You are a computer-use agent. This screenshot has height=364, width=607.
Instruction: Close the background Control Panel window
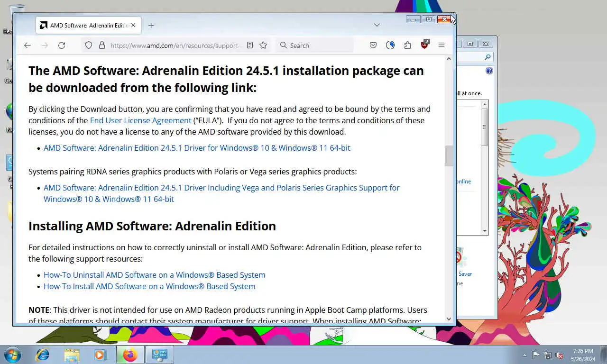[x=486, y=44]
